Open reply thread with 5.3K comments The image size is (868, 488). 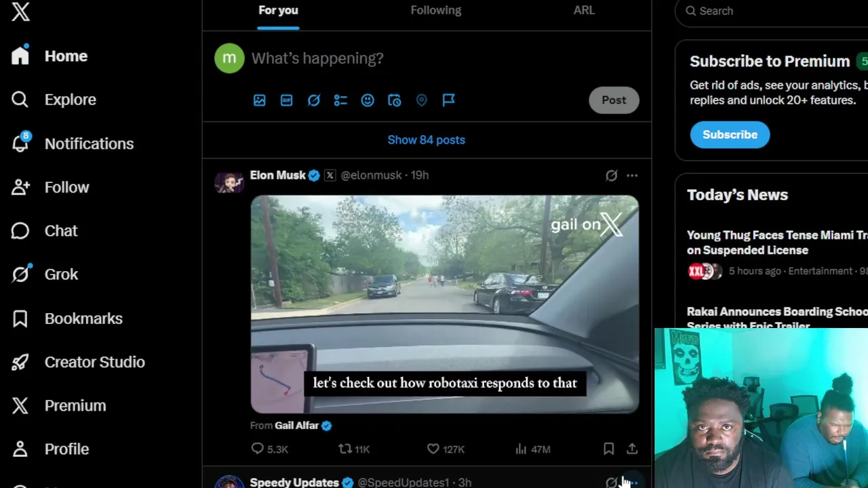point(269,449)
